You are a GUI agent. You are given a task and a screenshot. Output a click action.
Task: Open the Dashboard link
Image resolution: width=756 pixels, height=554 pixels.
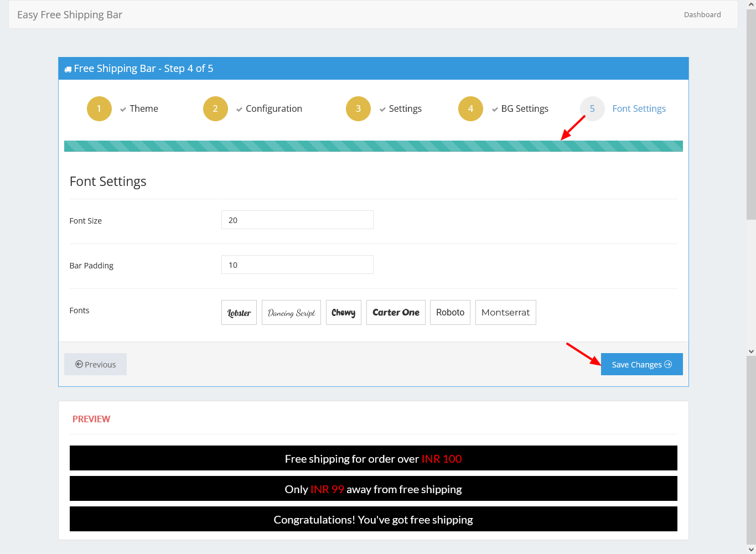click(x=702, y=14)
